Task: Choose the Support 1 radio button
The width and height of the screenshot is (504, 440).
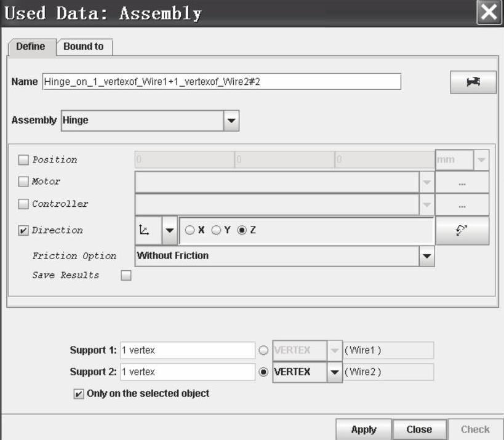Action: (263, 351)
